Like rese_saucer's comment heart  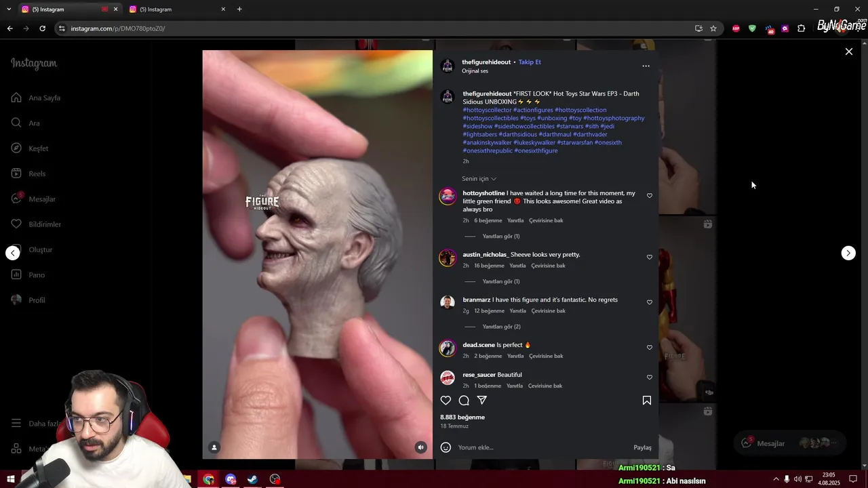(x=650, y=377)
